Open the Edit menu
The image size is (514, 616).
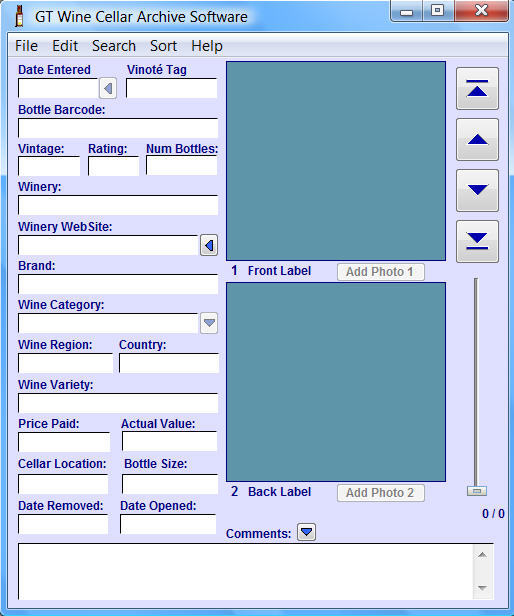(x=65, y=46)
